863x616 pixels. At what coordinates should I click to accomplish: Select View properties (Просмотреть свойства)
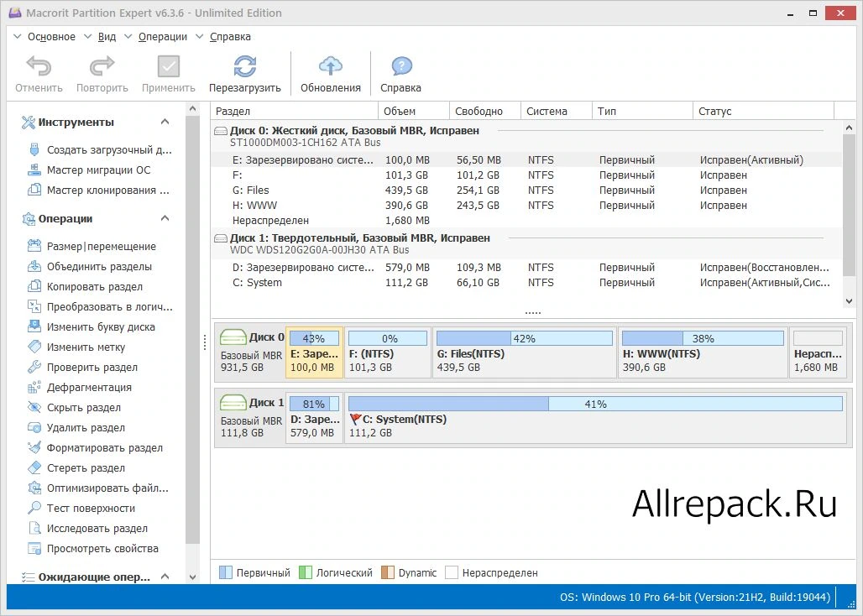(92, 548)
